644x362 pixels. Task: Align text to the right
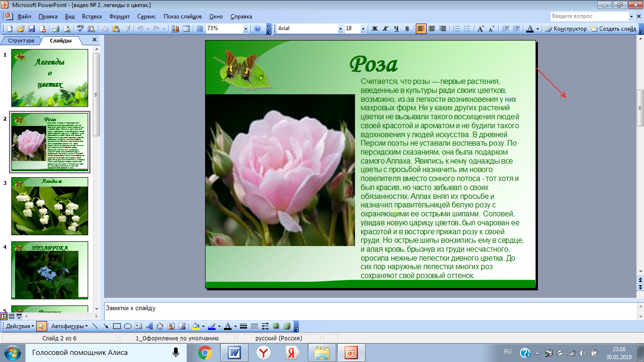click(443, 29)
